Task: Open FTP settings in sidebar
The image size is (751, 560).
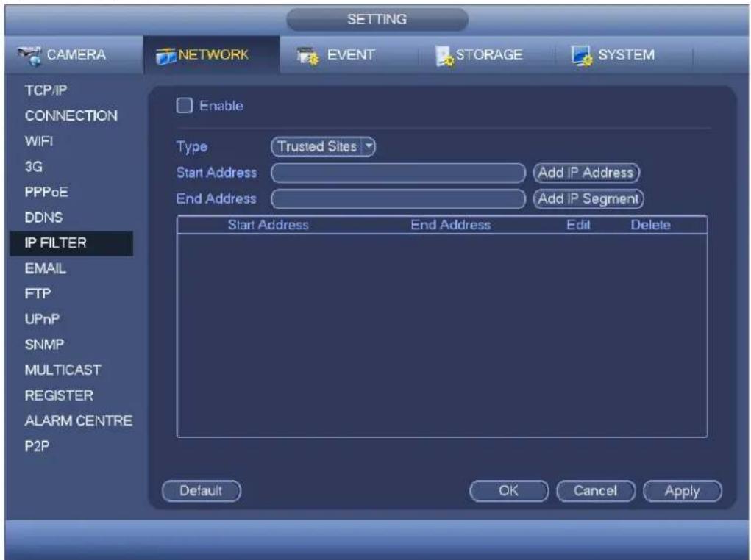Action: pos(38,293)
